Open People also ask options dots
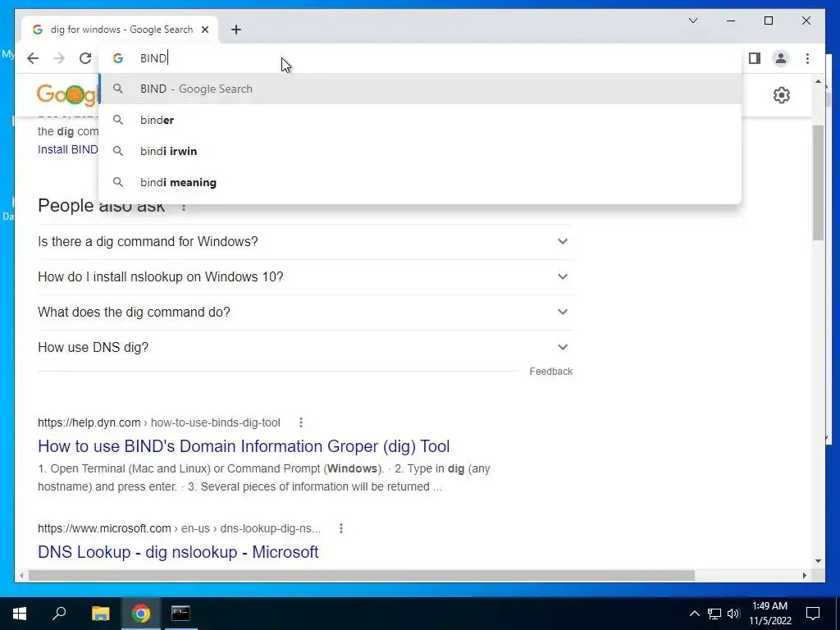 tap(184, 207)
